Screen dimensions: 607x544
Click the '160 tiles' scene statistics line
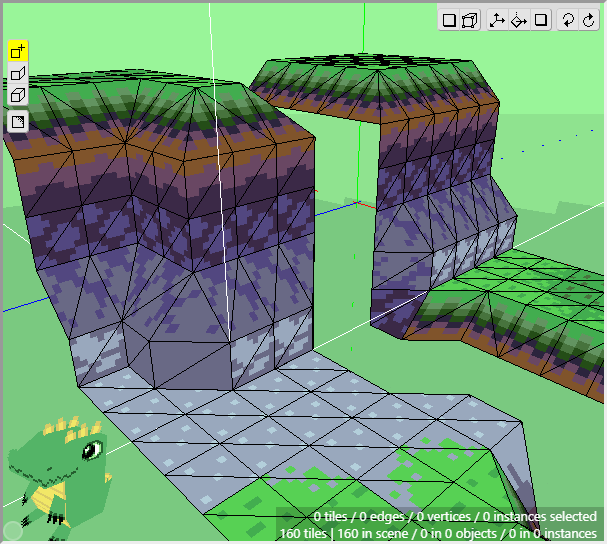tap(439, 533)
